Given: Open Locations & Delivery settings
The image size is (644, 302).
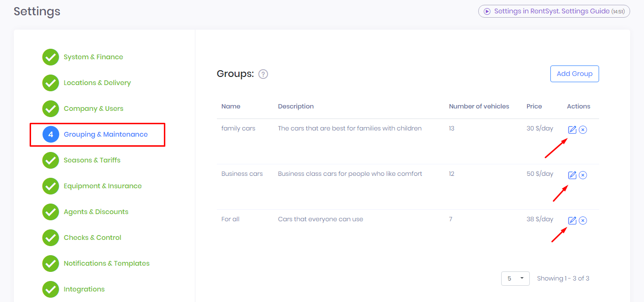Looking at the screenshot, I should [x=97, y=83].
